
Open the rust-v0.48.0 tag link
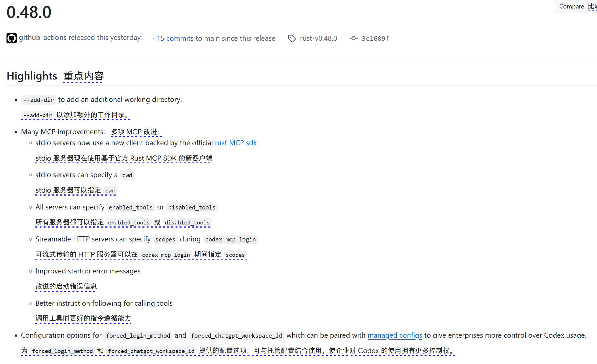[318, 38]
